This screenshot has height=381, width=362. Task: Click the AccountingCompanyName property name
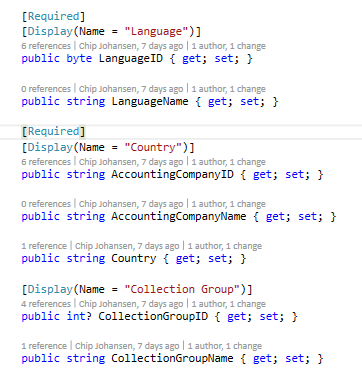click(x=179, y=216)
